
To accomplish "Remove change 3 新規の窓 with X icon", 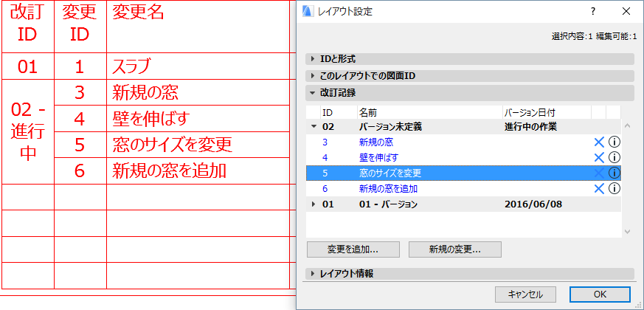I will [599, 142].
